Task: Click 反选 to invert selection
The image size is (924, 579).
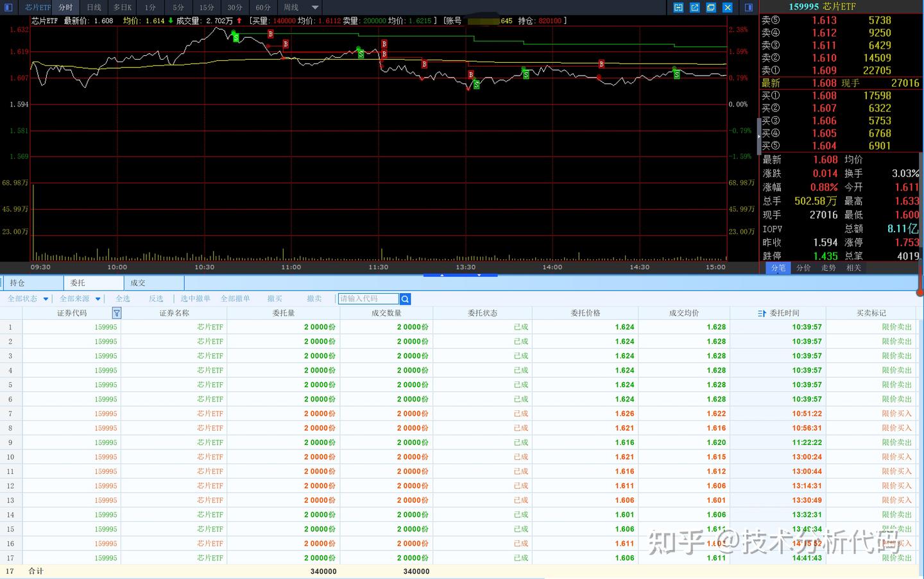Action: 156,299
